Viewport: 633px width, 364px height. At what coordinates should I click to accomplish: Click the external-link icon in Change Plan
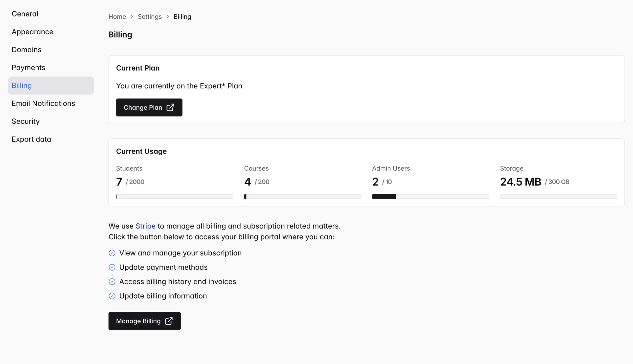(x=170, y=107)
